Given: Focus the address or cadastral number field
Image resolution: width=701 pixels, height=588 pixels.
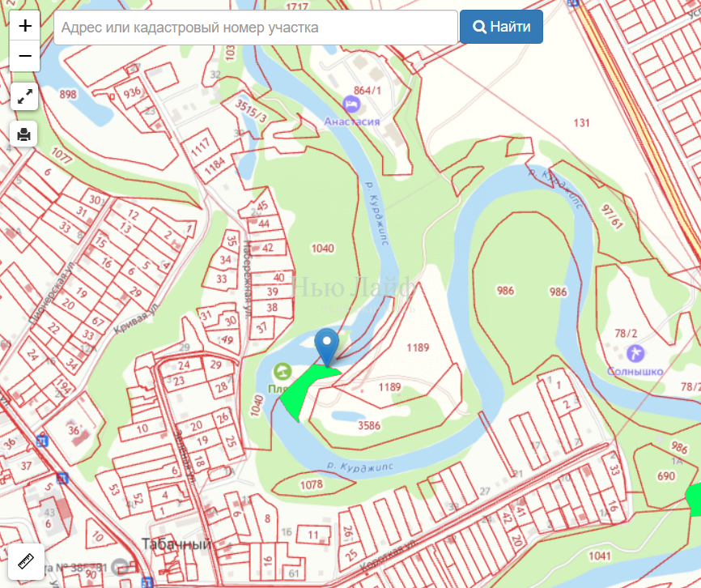Looking at the screenshot, I should [256, 28].
